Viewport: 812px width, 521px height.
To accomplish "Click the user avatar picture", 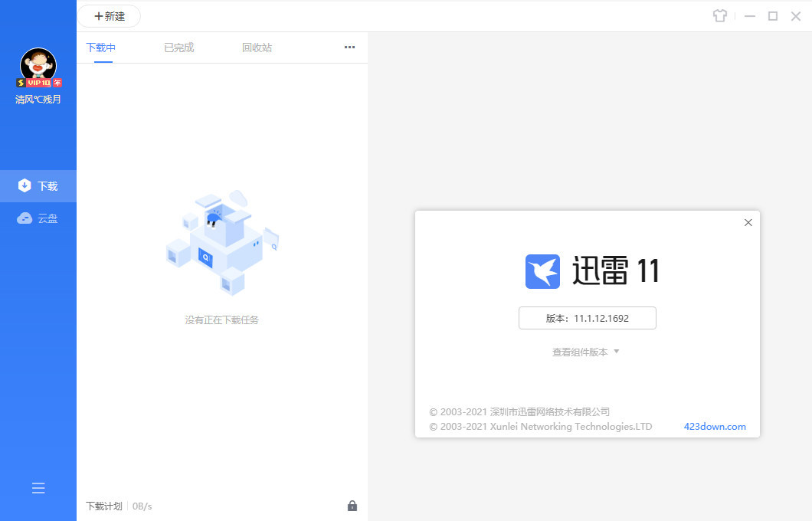I will (x=38, y=64).
